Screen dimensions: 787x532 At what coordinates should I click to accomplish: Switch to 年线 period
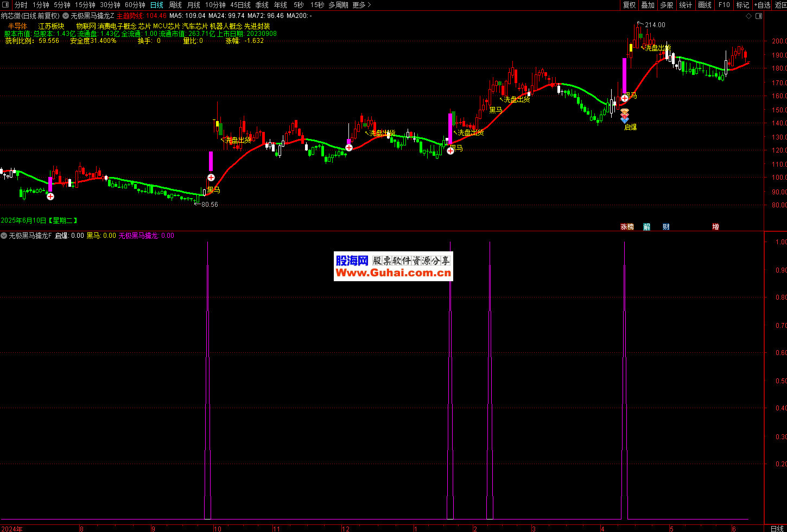[x=281, y=5]
